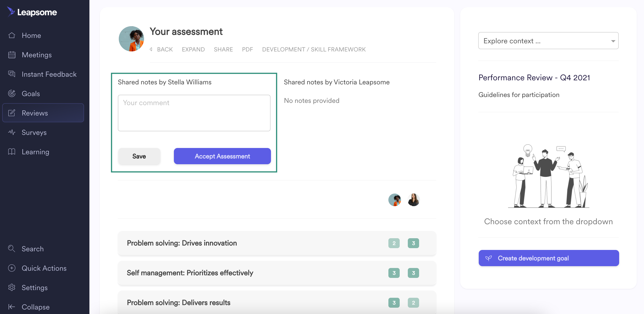The image size is (644, 314).
Task: Click 'Shared notes by Victoria Leapsome' heading
Action: (x=336, y=82)
